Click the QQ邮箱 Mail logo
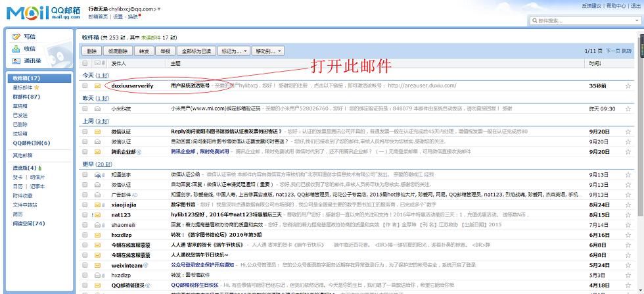 coord(43,12)
